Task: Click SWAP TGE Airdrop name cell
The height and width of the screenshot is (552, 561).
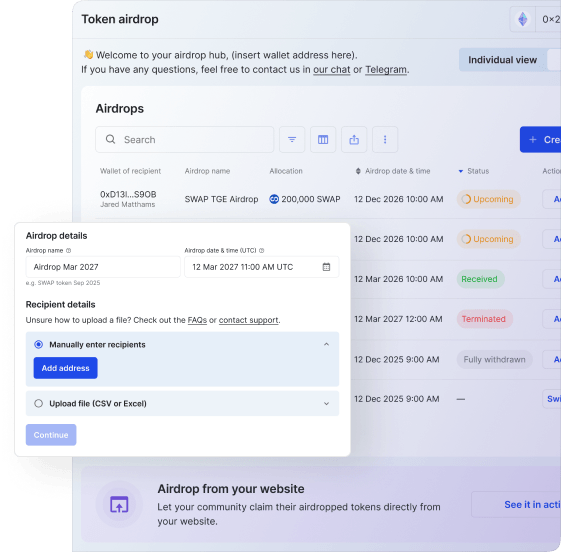Action: [x=221, y=199]
